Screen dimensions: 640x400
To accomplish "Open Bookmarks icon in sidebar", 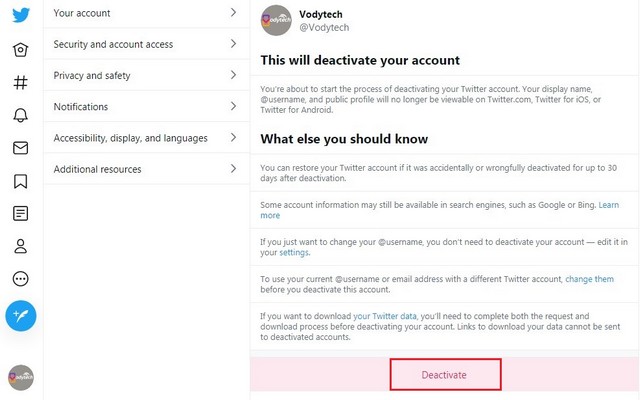I will click(x=20, y=181).
